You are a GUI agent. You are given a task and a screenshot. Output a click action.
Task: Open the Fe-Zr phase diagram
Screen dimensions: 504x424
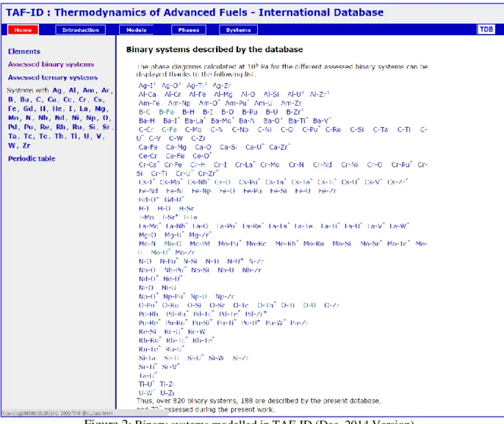327,191
